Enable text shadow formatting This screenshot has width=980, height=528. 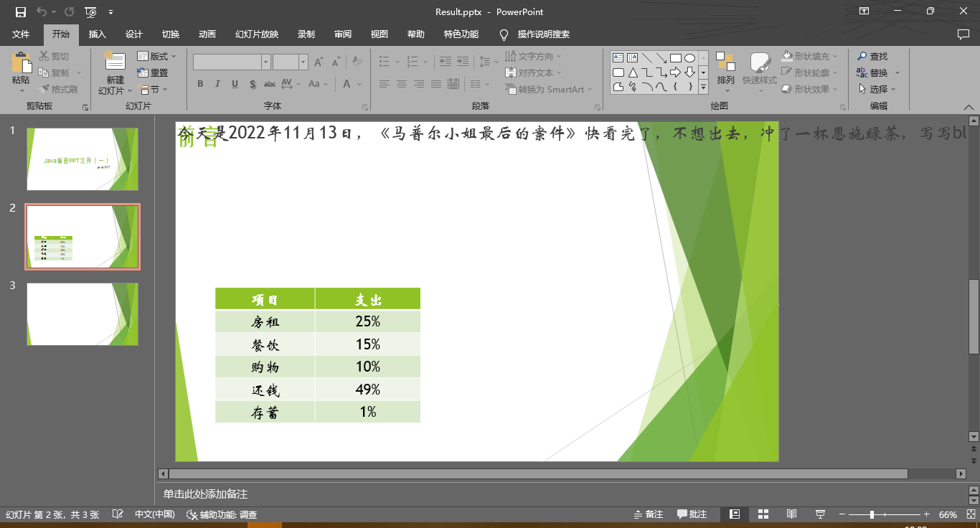point(252,84)
